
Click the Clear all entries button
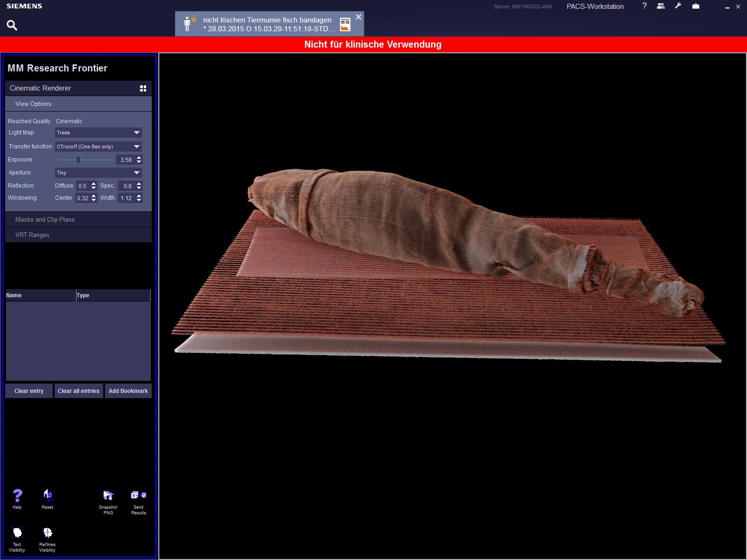click(x=78, y=391)
